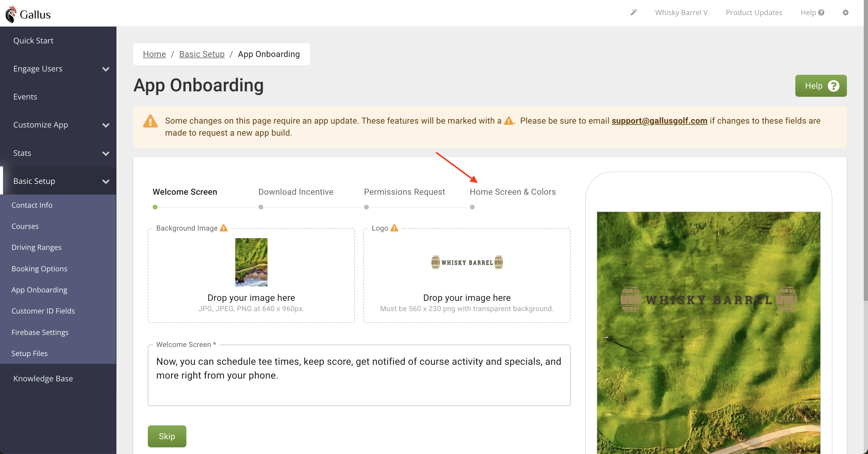This screenshot has height=454, width=868.
Task: Open Product Updates in the header
Action: tap(754, 12)
